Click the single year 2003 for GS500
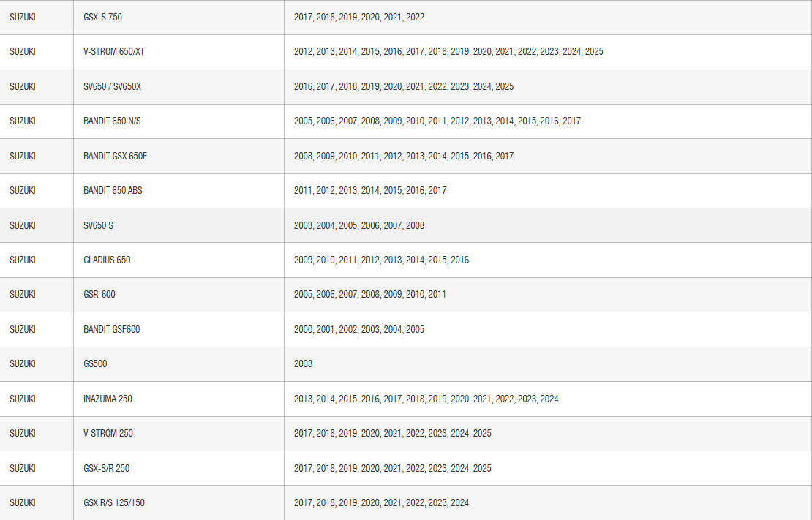The height and width of the screenshot is (520, 812). pos(303,363)
